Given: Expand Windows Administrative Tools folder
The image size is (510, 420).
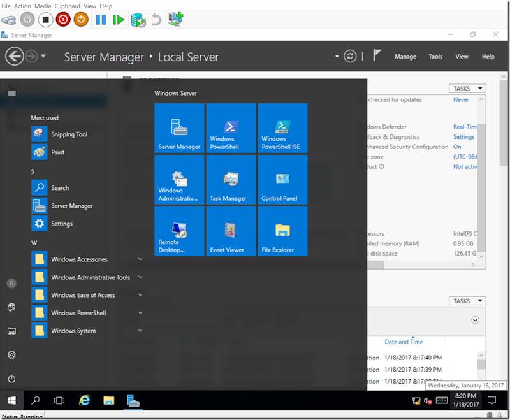Looking at the screenshot, I should pyautogui.click(x=87, y=277).
